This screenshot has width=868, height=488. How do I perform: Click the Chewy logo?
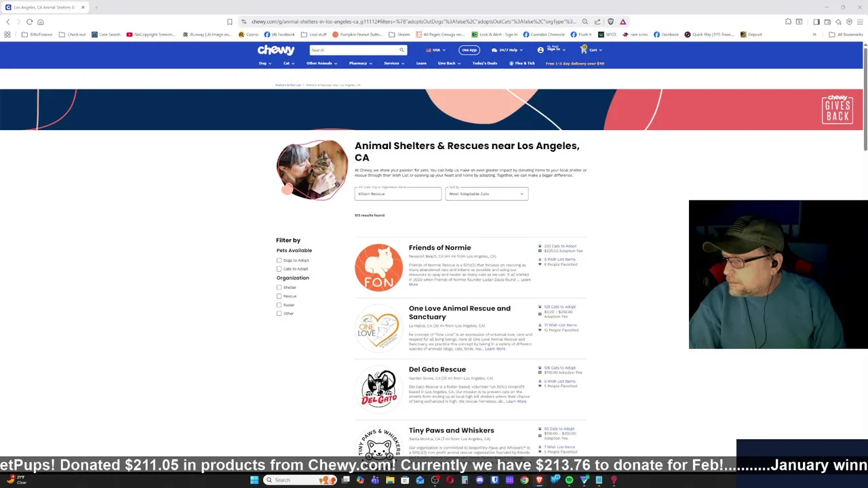(x=275, y=49)
